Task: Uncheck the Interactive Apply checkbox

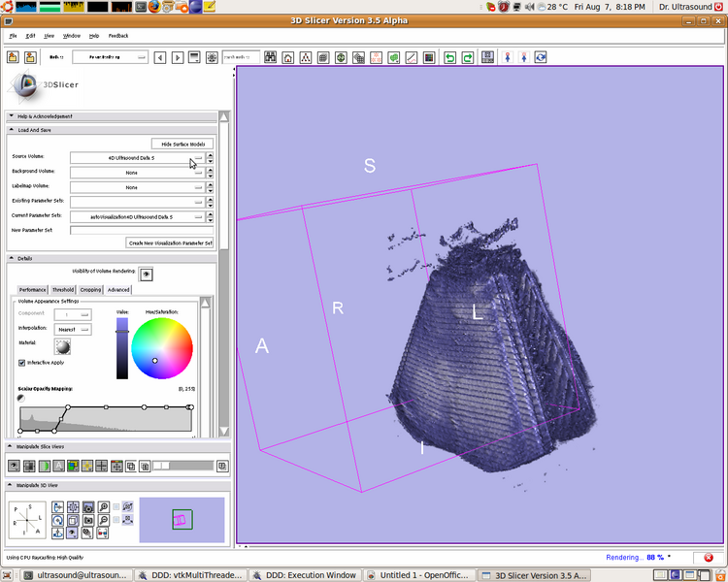Action: click(x=22, y=363)
